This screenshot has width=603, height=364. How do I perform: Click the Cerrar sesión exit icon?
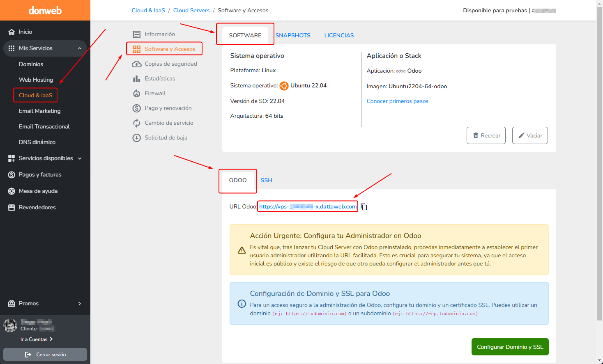pos(28,355)
